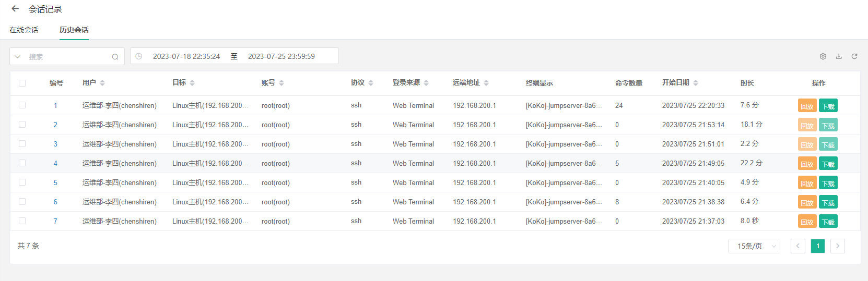Check the box for session row 6
The width and height of the screenshot is (868, 281).
click(x=22, y=202)
